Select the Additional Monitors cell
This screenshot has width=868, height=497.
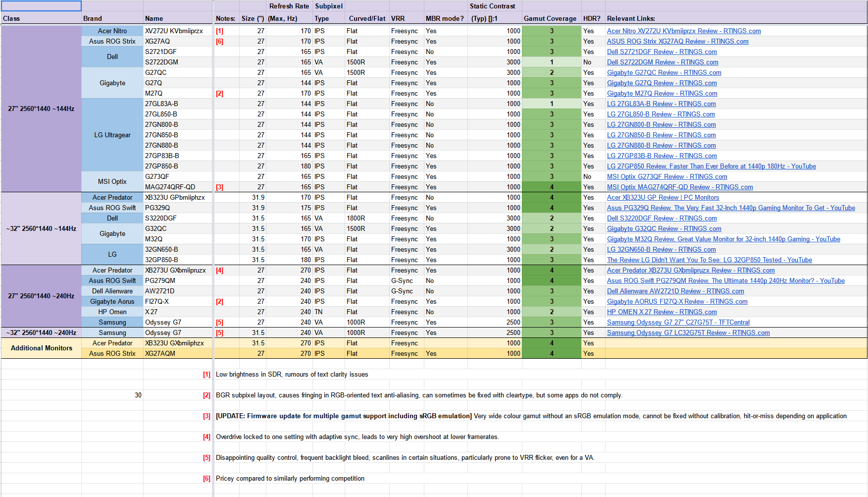(41, 348)
